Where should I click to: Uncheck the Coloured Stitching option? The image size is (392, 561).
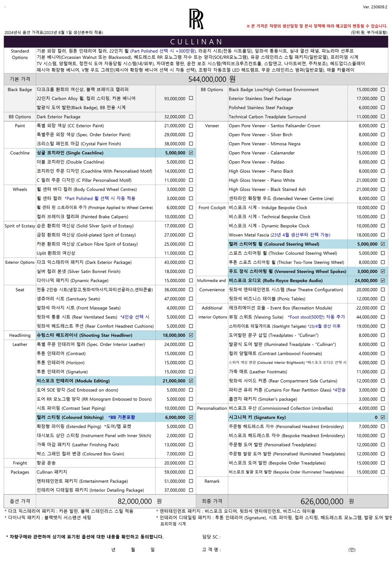(191, 417)
